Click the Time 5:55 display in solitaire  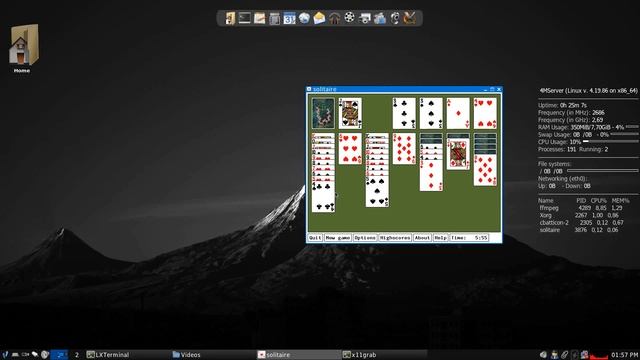point(469,238)
